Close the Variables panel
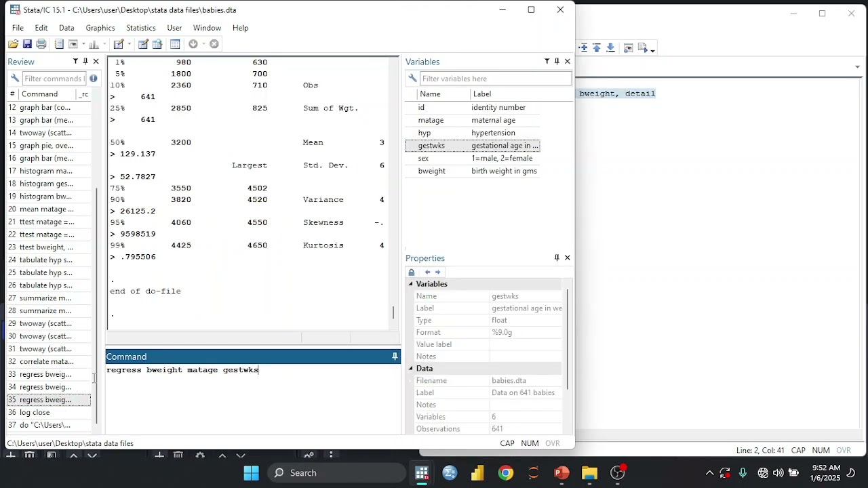The width and height of the screenshot is (868, 488). [568, 62]
